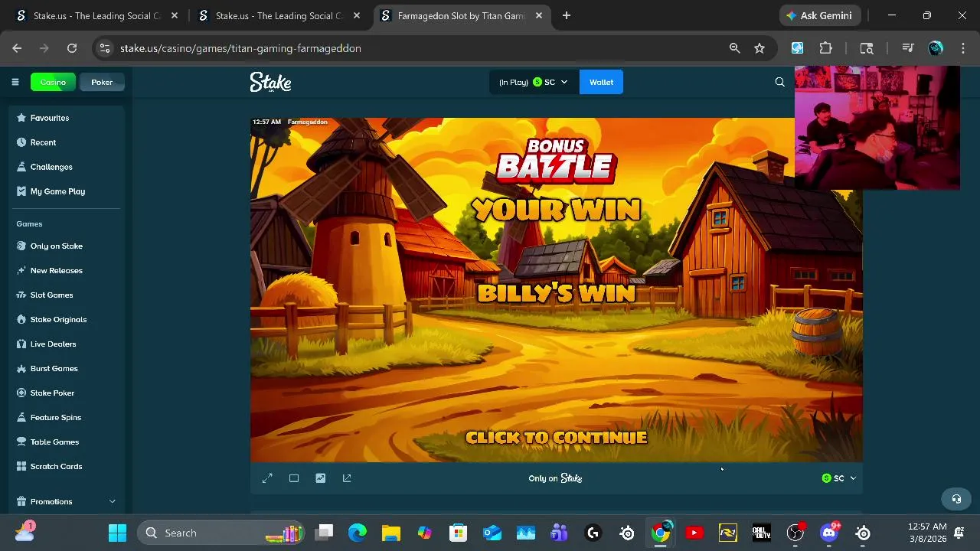
Task: Open the SC balance currency dropdown
Action: click(x=533, y=82)
